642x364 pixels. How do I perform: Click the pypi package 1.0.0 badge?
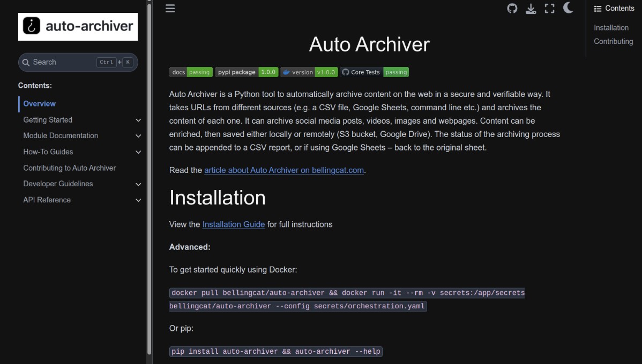[247, 72]
